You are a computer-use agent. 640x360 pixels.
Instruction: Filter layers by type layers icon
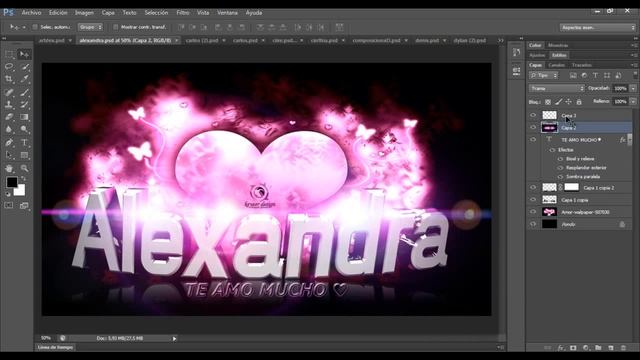[x=596, y=76]
